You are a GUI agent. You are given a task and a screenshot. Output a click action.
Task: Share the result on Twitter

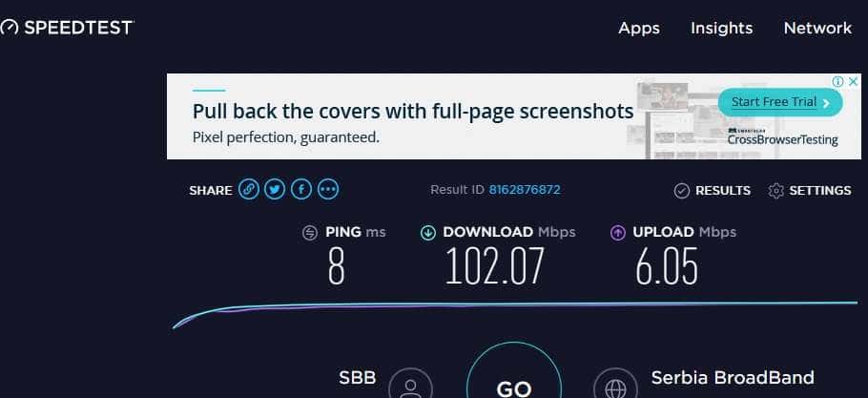(x=275, y=190)
